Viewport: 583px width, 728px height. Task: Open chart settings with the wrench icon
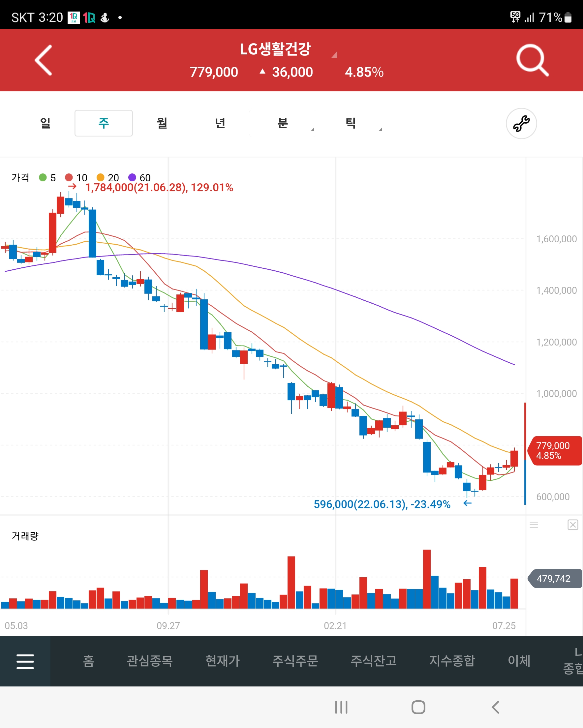click(x=521, y=123)
